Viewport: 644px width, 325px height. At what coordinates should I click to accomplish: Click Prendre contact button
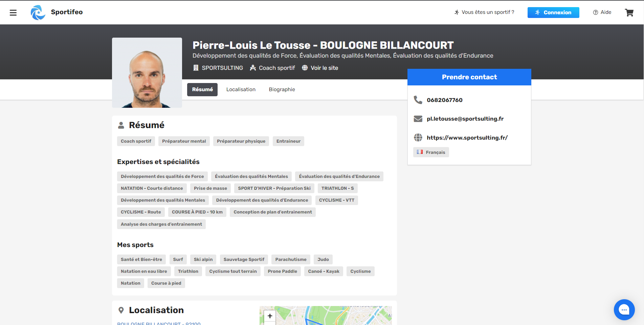pyautogui.click(x=469, y=77)
